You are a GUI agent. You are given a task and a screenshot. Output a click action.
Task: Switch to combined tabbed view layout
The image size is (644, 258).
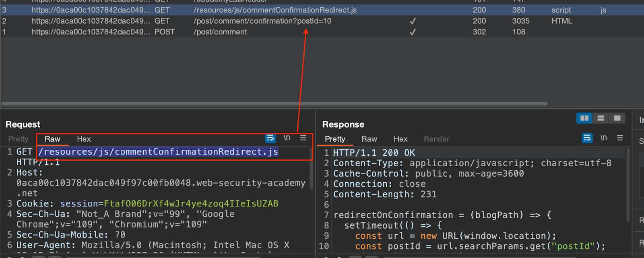coord(617,118)
